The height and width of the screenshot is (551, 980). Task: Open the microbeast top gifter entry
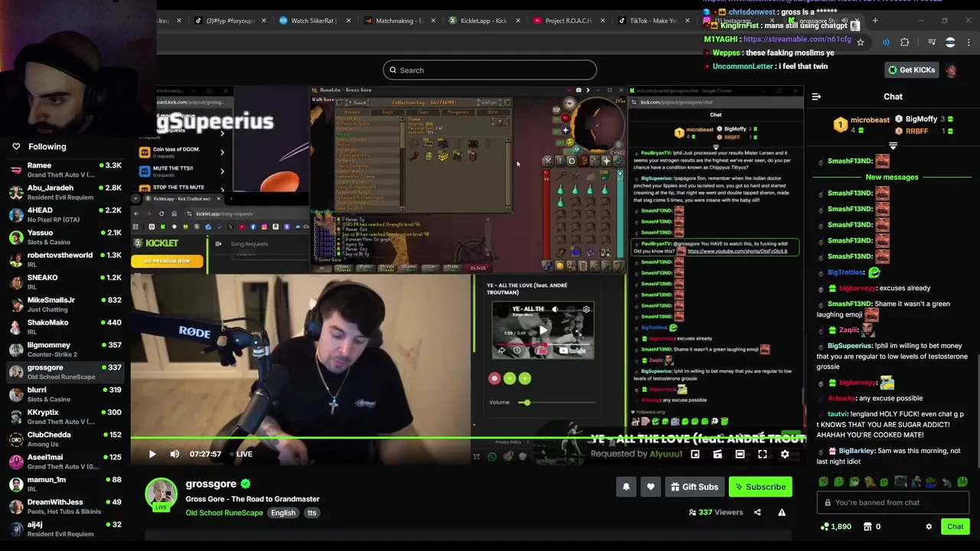coord(863,125)
